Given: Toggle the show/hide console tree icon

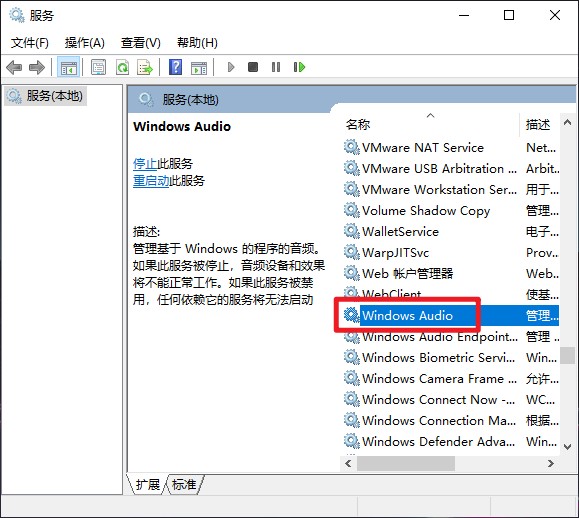Looking at the screenshot, I should [69, 68].
